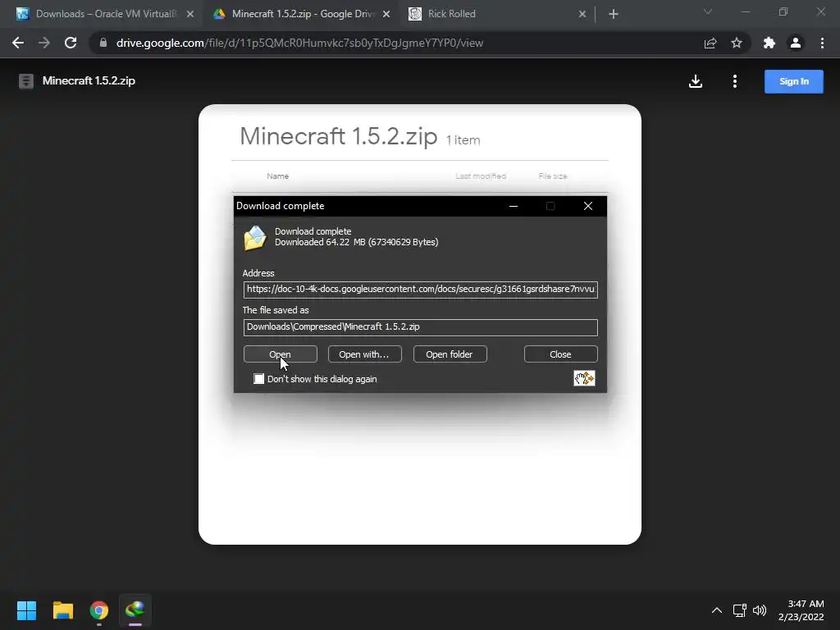Open the Extensions puzzle icon
This screenshot has height=630, width=840.
769,43
